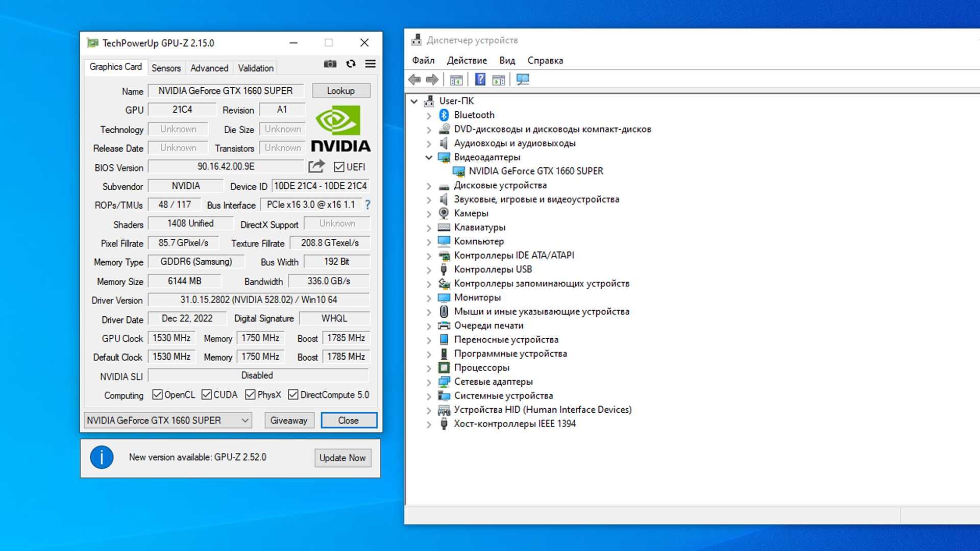Click the BIOS Version field
Image resolution: width=980 pixels, height=551 pixels.
point(226,167)
